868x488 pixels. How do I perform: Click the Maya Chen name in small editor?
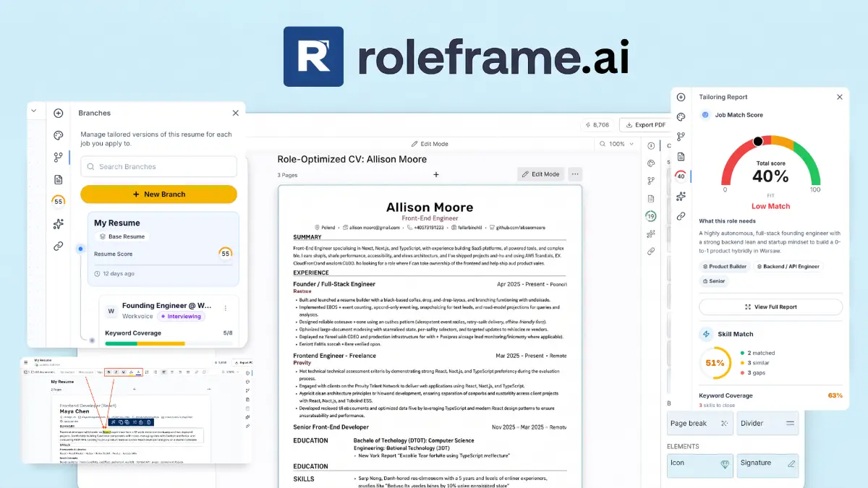[x=75, y=411]
